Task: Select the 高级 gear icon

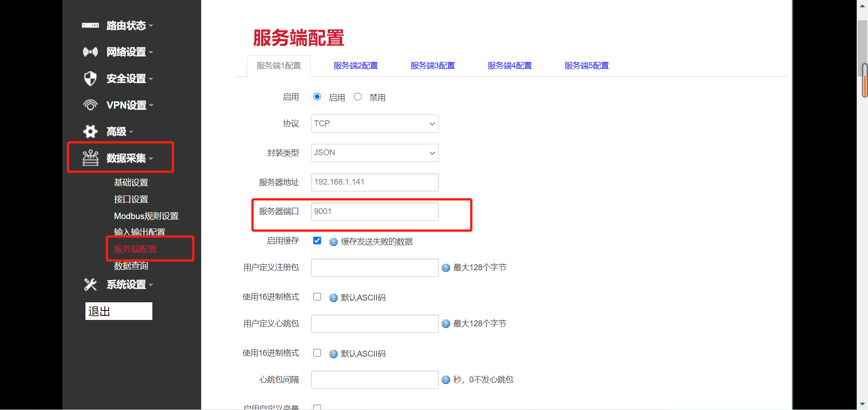Action: (90, 131)
